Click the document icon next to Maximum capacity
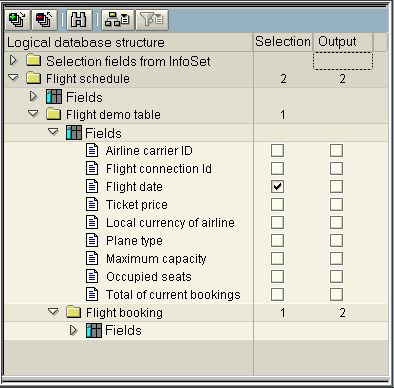The height and width of the screenshot is (388, 394). (x=92, y=258)
